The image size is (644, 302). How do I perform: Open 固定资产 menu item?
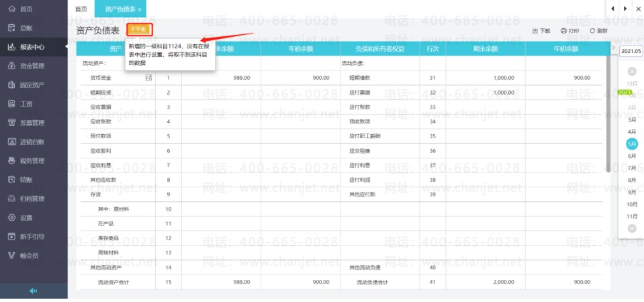(x=34, y=85)
